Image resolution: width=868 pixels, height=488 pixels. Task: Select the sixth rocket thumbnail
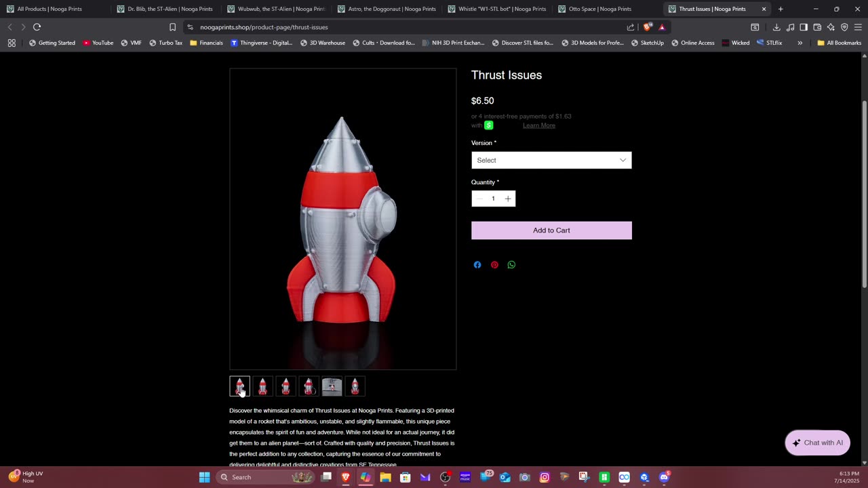[x=355, y=386]
